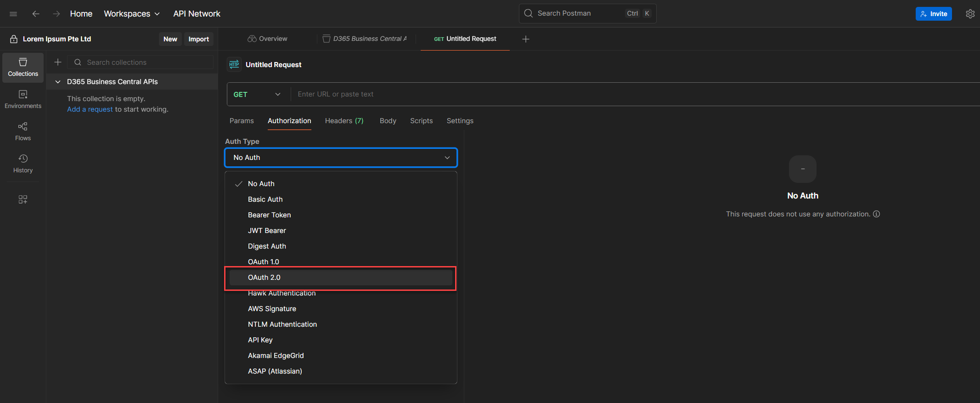
Task: Select OAuth 2.0 option
Action: tap(341, 278)
